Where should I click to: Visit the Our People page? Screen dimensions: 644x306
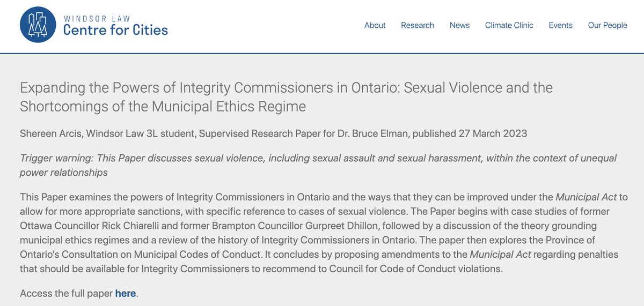pos(608,25)
